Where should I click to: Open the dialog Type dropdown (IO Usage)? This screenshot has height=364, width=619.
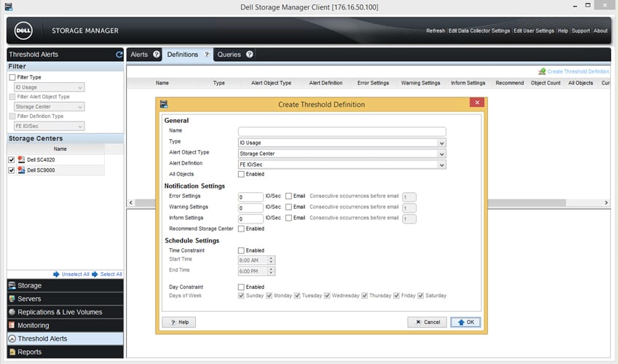coord(342,143)
